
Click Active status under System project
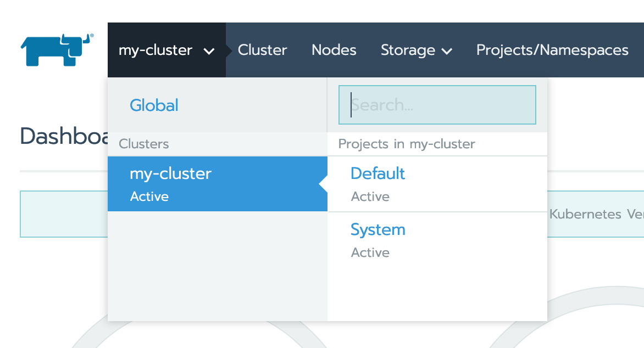(370, 252)
